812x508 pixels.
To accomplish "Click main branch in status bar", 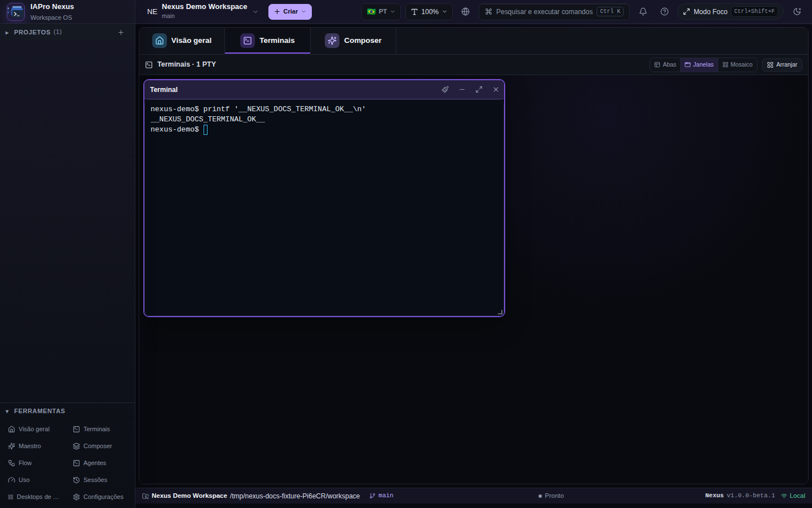I will pyautogui.click(x=382, y=496).
